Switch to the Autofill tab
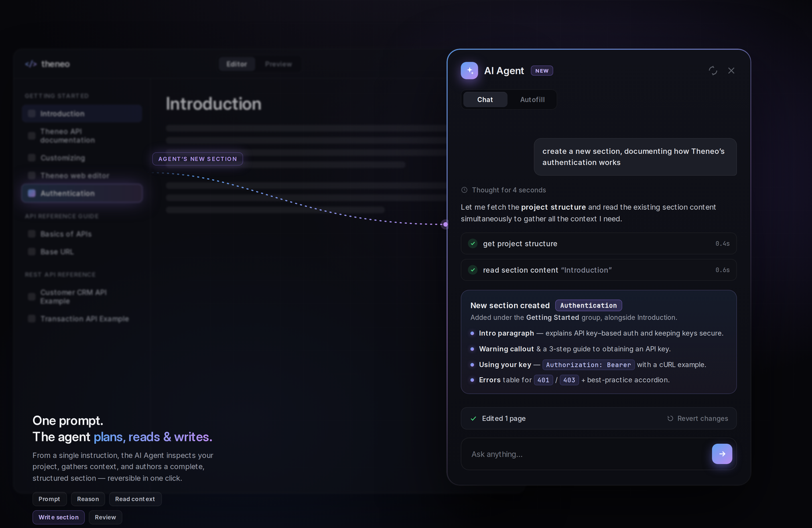 click(x=532, y=100)
